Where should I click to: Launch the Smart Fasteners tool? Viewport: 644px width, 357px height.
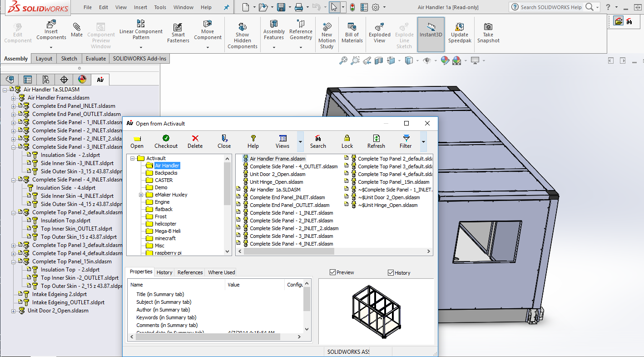pyautogui.click(x=178, y=33)
